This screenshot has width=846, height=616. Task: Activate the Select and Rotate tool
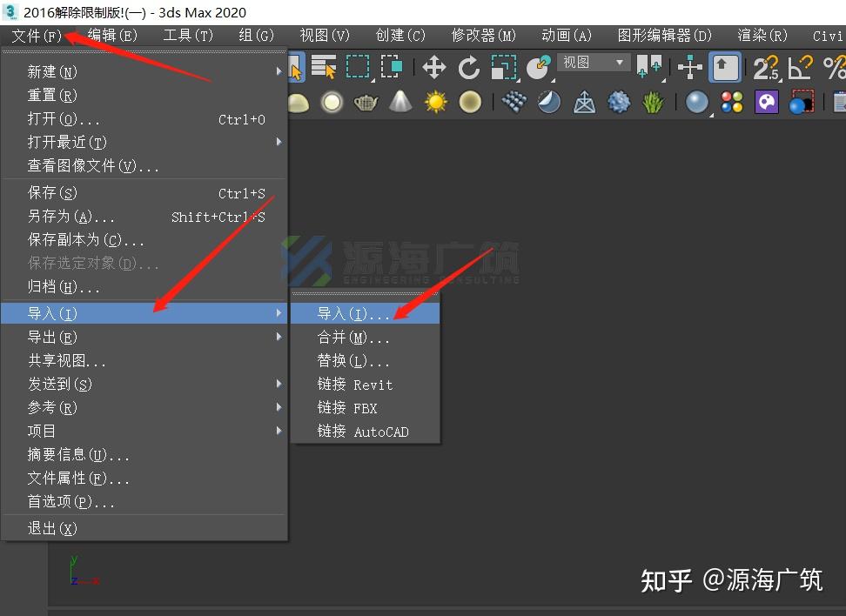click(467, 65)
